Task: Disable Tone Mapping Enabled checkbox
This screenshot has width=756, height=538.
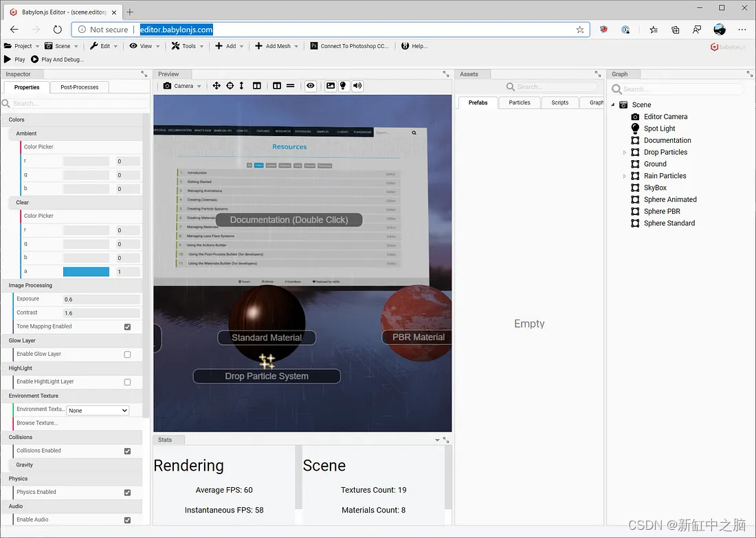Action: [x=127, y=327]
